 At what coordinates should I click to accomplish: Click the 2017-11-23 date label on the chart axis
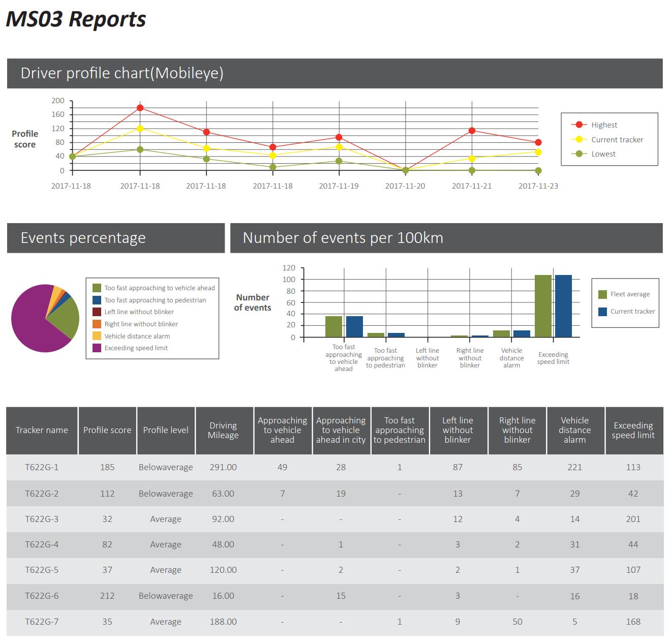click(538, 186)
